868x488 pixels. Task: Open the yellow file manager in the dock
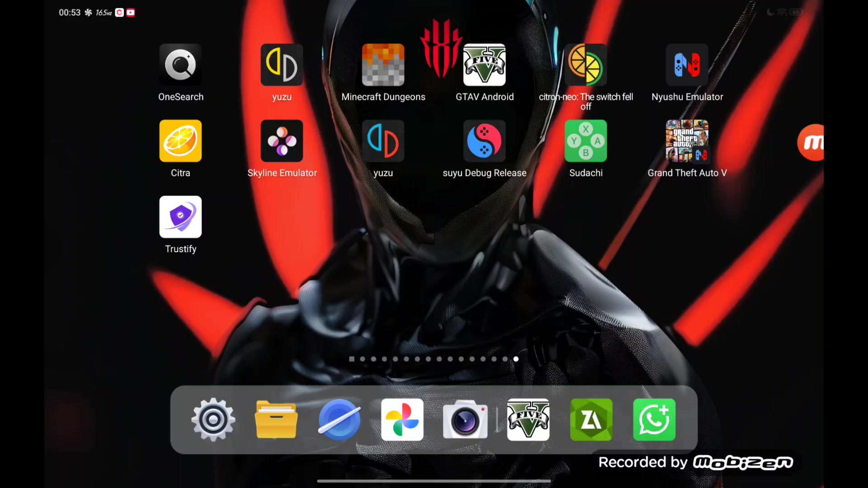pyautogui.click(x=276, y=420)
